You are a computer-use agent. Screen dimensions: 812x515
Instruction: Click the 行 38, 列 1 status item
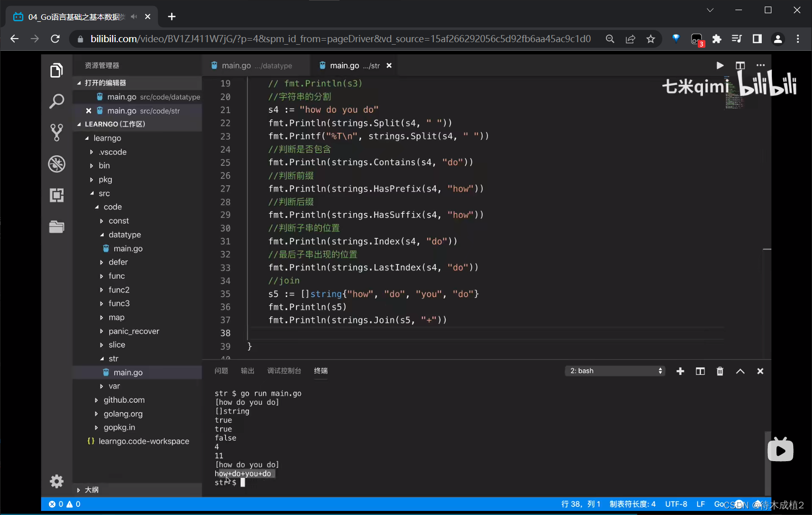[x=581, y=504]
